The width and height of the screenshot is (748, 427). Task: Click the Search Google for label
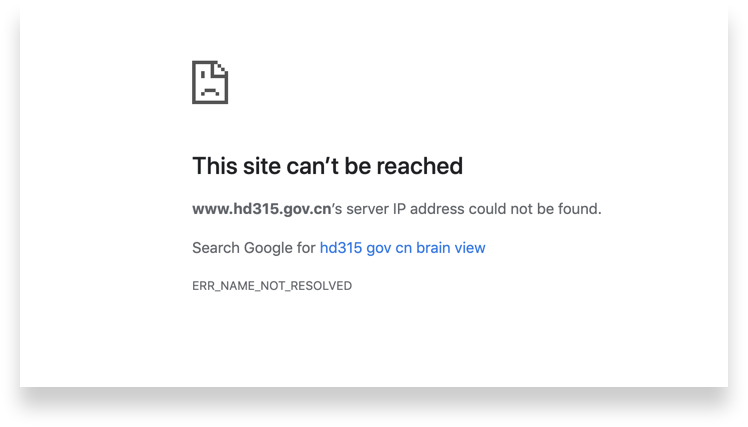click(x=254, y=248)
